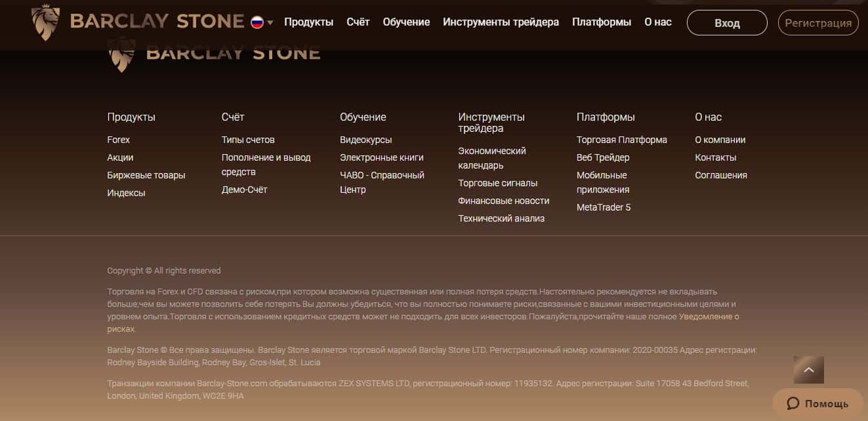
Task: Open the Торговая Платформа link
Action: (622, 140)
